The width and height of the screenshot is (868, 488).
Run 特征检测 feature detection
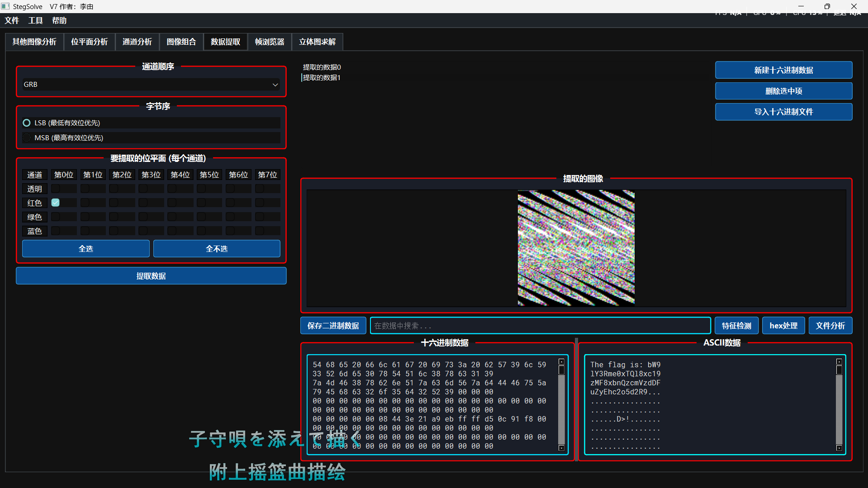736,325
